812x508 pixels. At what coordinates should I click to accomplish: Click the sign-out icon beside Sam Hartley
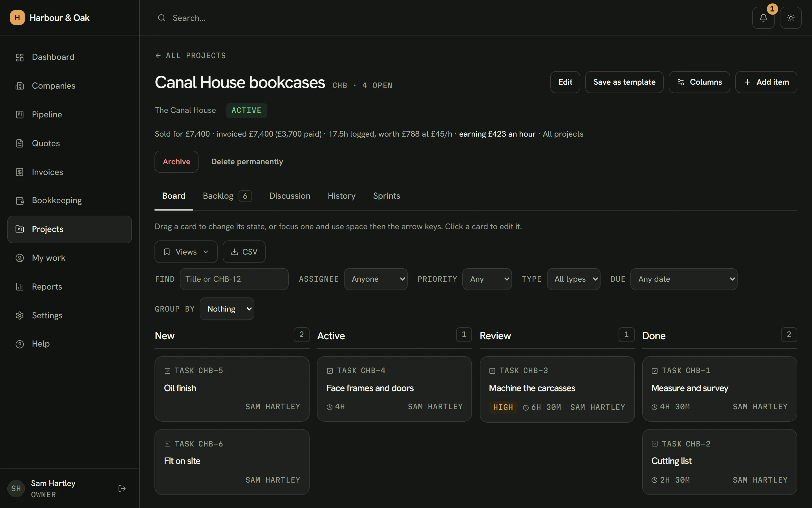pos(122,488)
